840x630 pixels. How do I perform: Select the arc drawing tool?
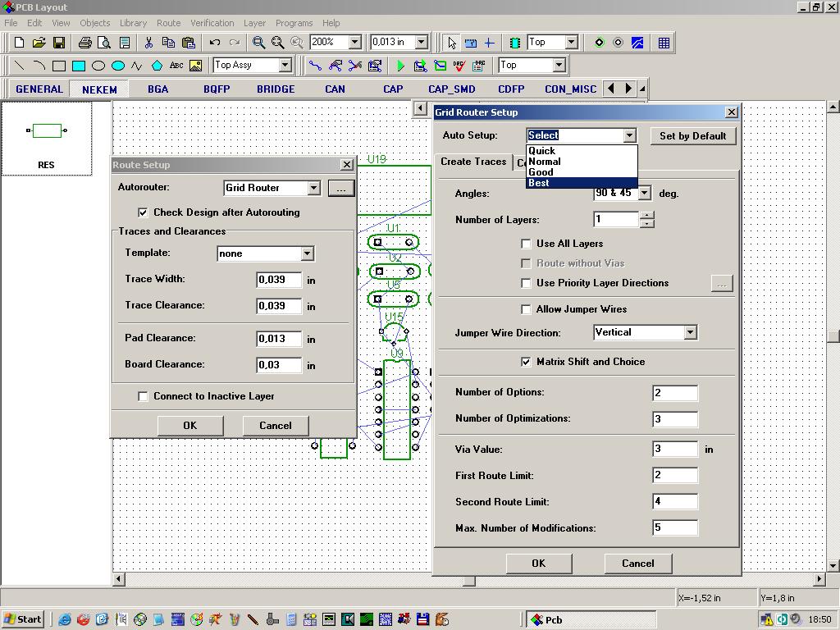click(x=39, y=66)
